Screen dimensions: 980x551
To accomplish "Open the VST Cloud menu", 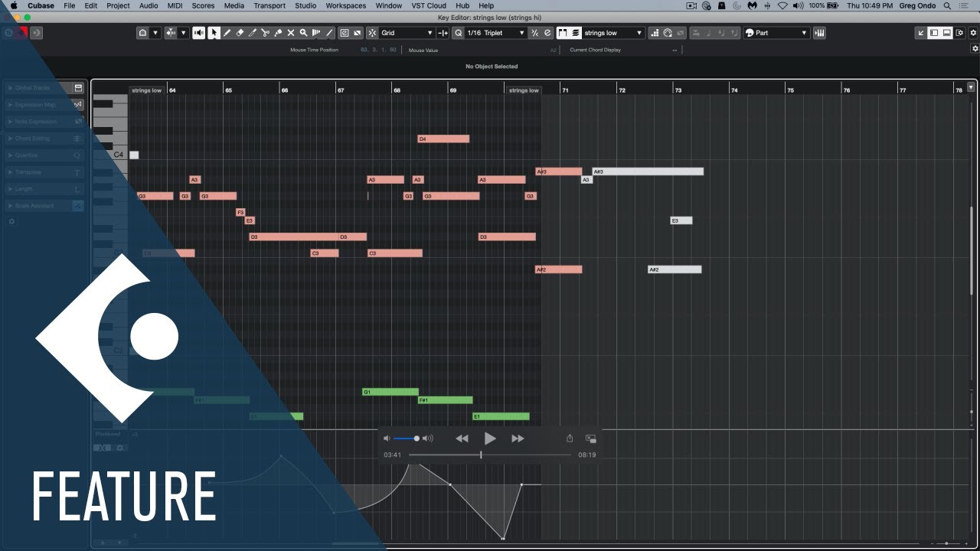I will (429, 5).
